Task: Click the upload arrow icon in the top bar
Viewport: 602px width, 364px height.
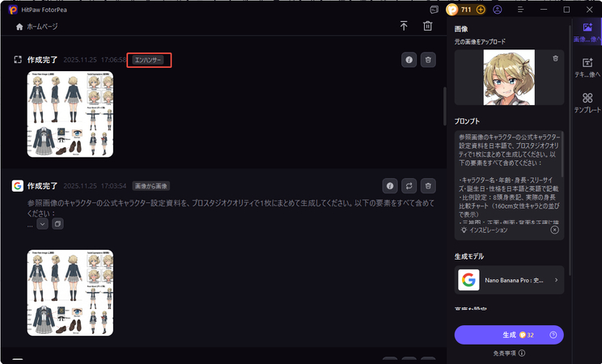Action: tap(404, 26)
